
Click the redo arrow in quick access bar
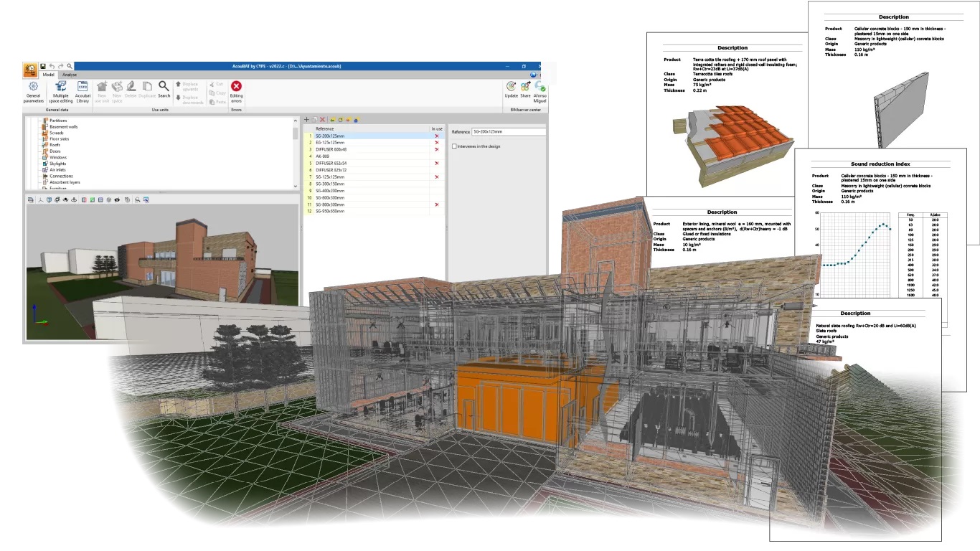tap(60, 66)
